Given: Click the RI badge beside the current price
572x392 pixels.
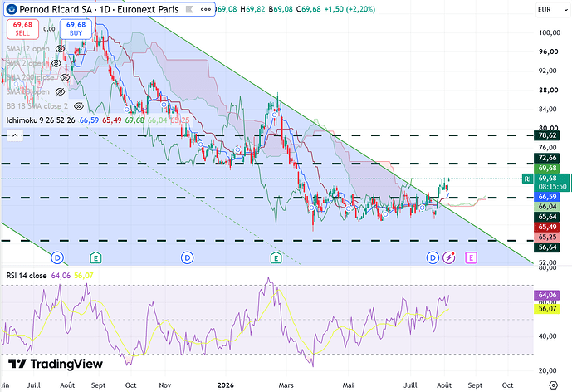Looking at the screenshot, I should coord(527,179).
